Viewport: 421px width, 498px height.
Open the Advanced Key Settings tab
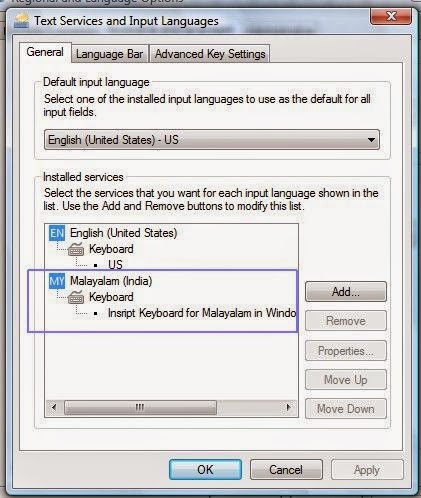click(x=210, y=54)
